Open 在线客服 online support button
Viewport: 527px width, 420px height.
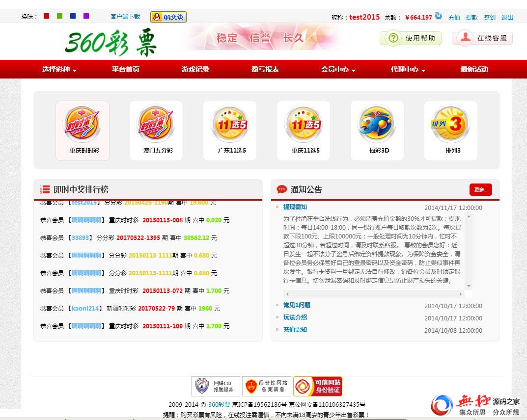[483, 38]
